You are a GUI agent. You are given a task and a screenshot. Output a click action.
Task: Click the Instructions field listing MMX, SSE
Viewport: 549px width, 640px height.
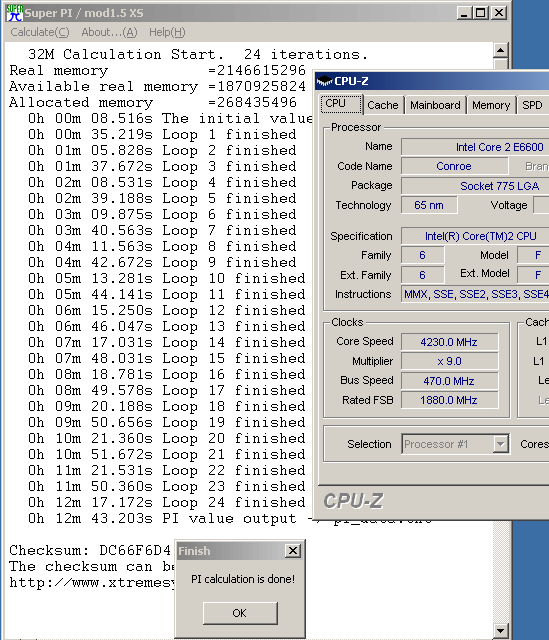(475, 294)
